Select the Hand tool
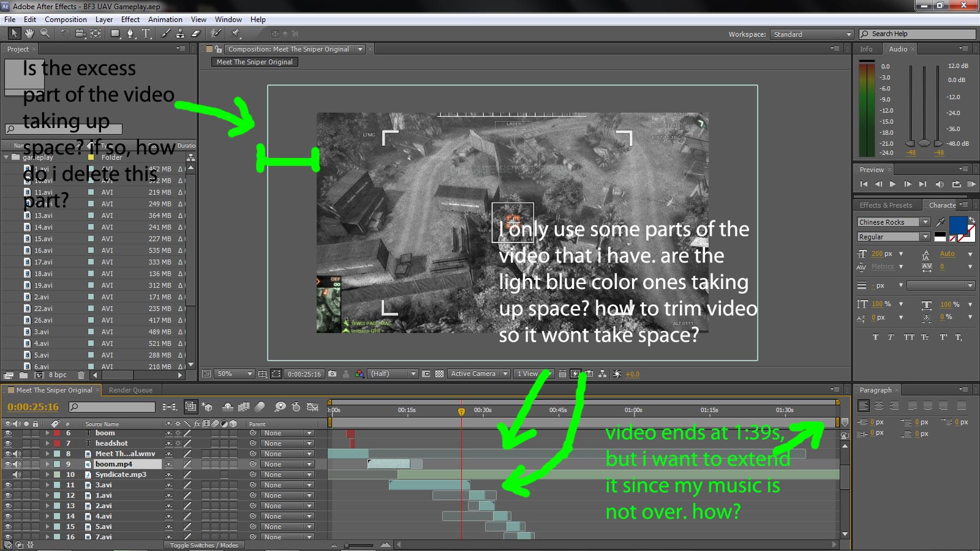This screenshot has width=980, height=551. [x=29, y=33]
